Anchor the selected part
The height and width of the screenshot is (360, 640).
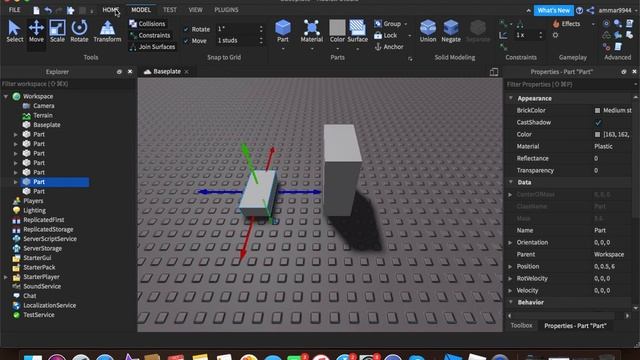point(389,47)
